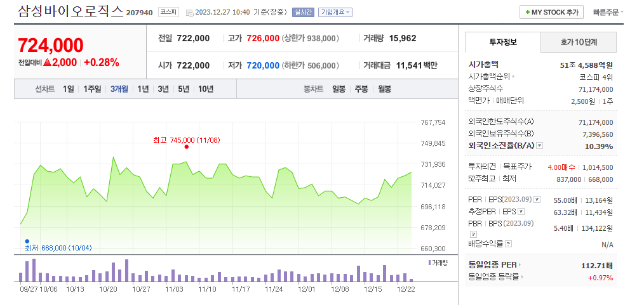
Task: Click 동일업종 등락률 value +0.97%
Action: click(x=600, y=278)
